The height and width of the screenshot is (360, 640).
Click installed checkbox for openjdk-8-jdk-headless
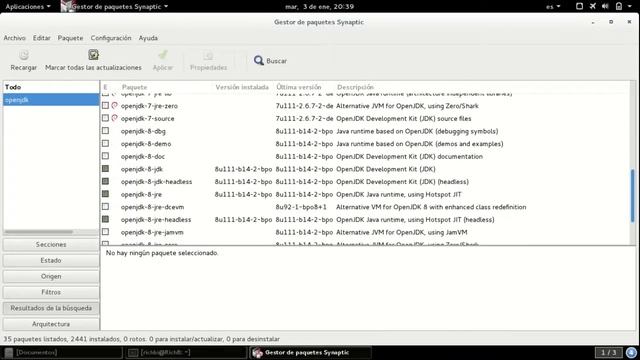105,181
